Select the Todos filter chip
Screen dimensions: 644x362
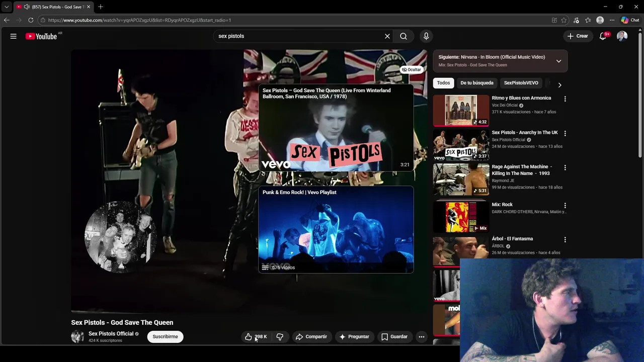tap(443, 83)
